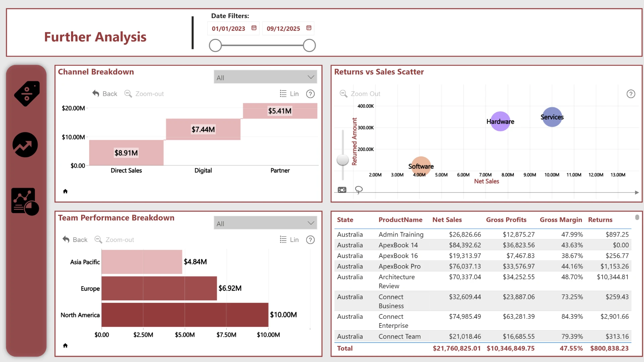The height and width of the screenshot is (362, 644).
Task: Click ApexBook 14 product cell
Action: point(398,245)
